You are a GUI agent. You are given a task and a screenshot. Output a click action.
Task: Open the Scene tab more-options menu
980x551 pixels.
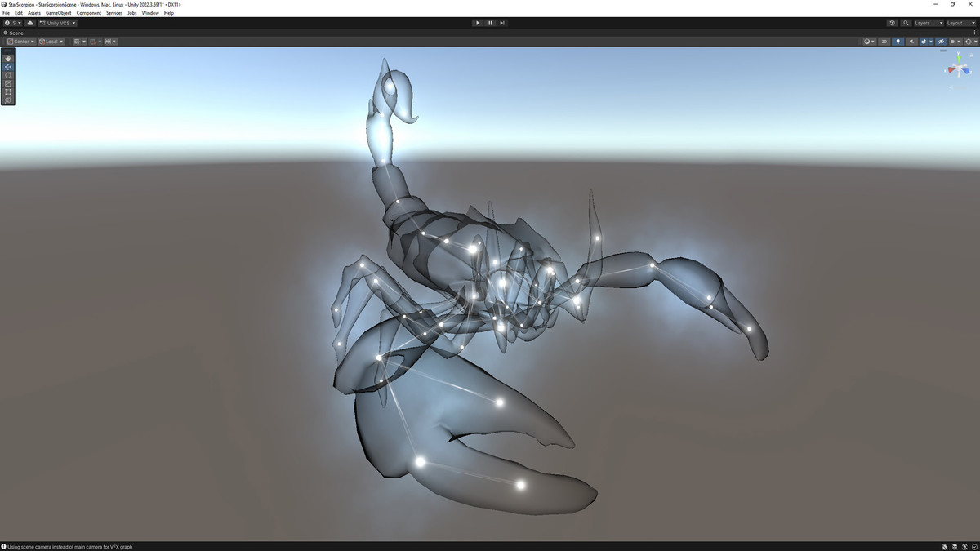pos(975,33)
